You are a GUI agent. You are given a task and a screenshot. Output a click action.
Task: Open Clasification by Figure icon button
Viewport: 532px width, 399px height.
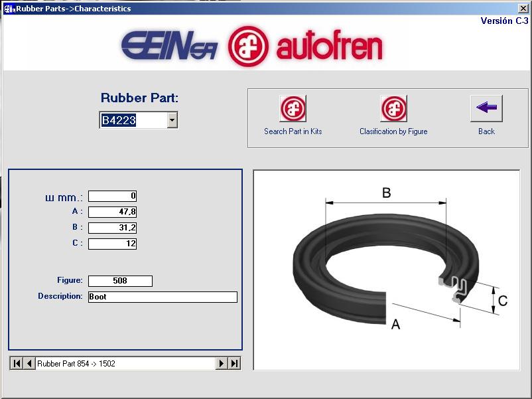(393, 108)
